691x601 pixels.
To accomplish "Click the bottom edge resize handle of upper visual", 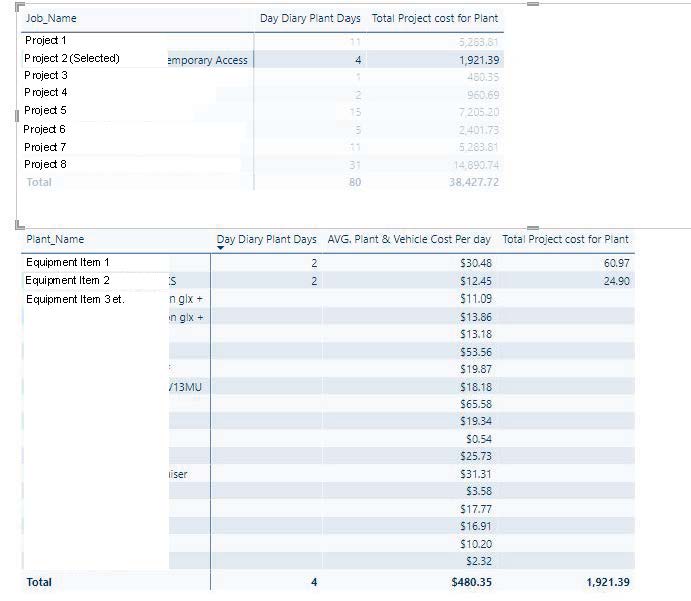I will tap(533, 228).
